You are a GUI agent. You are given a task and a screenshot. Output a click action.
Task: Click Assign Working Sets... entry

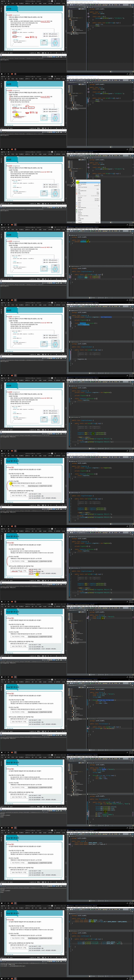tap(82, 208)
